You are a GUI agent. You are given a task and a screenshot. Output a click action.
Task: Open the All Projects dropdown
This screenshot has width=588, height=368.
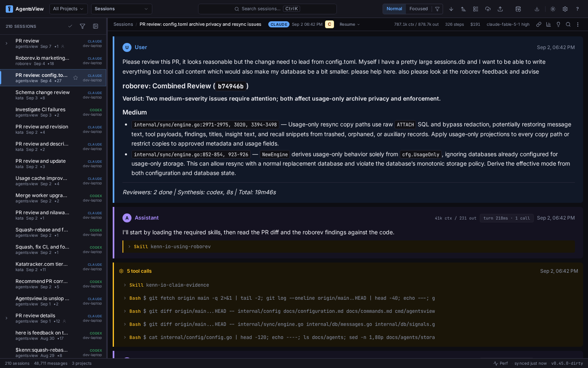[68, 9]
